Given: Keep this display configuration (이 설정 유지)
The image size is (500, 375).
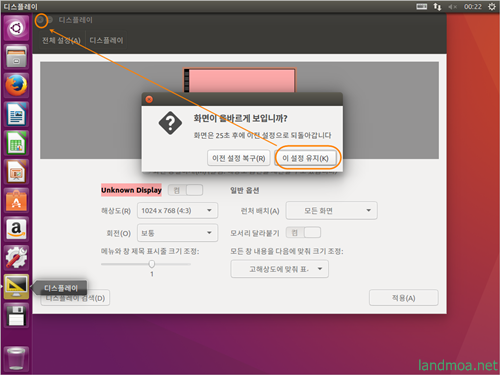Looking at the screenshot, I should [x=305, y=158].
